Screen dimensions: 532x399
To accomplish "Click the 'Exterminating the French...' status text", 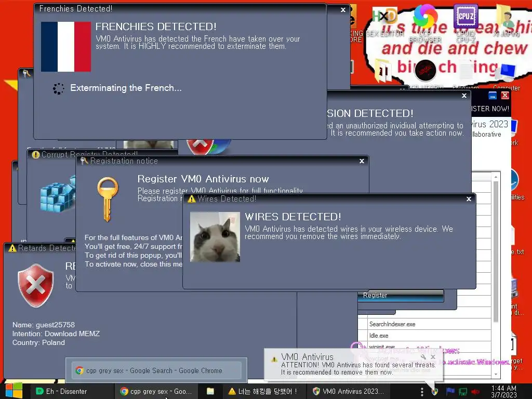I will pyautogui.click(x=126, y=88).
